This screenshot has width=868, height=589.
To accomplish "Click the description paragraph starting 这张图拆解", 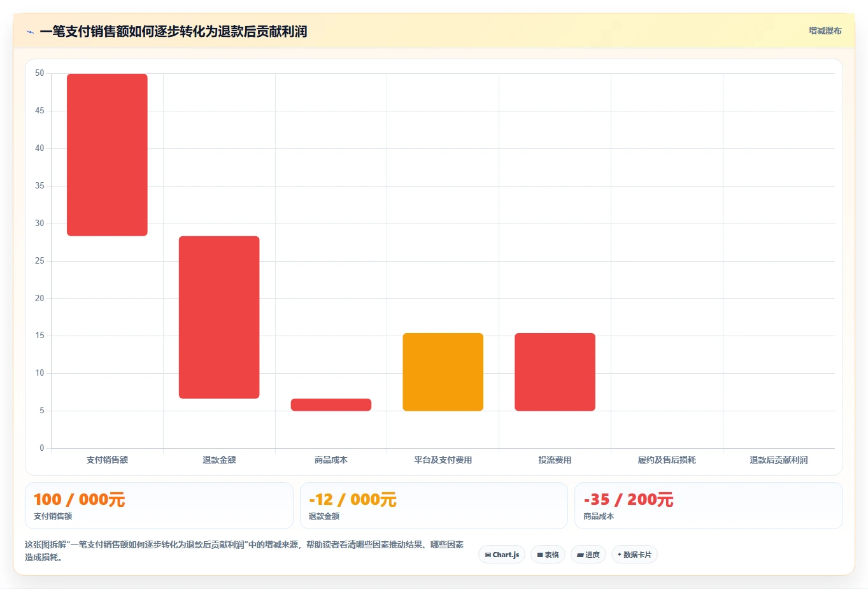I will [x=245, y=551].
